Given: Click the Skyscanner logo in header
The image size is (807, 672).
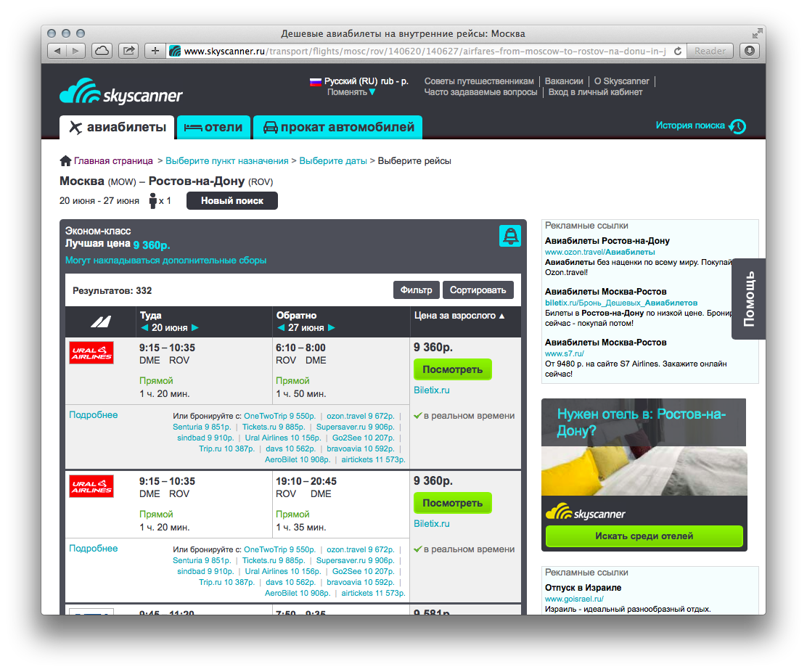Looking at the screenshot, I should [x=120, y=93].
